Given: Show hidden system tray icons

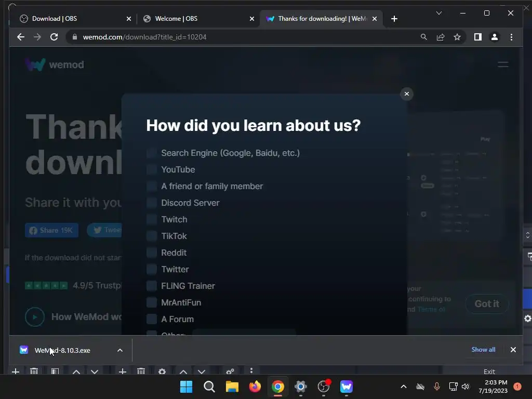Looking at the screenshot, I should pos(403,387).
